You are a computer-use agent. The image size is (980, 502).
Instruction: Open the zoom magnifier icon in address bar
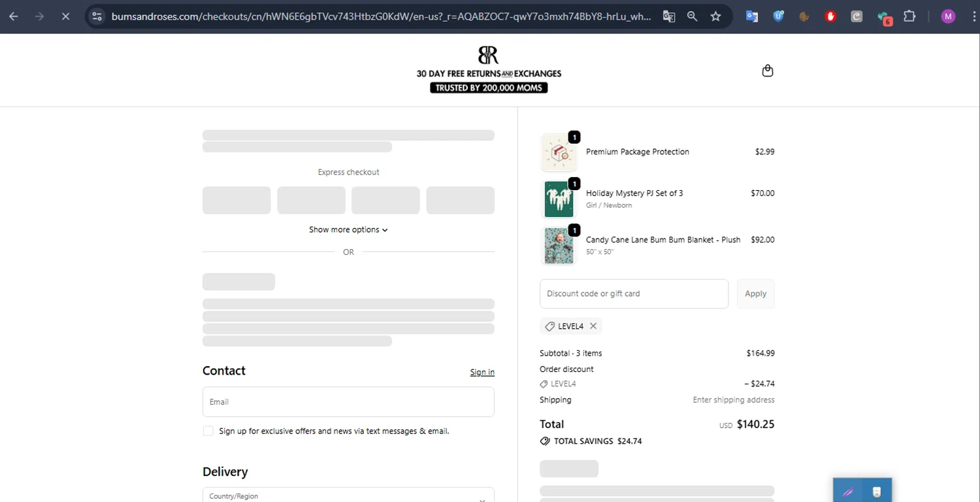pyautogui.click(x=692, y=16)
